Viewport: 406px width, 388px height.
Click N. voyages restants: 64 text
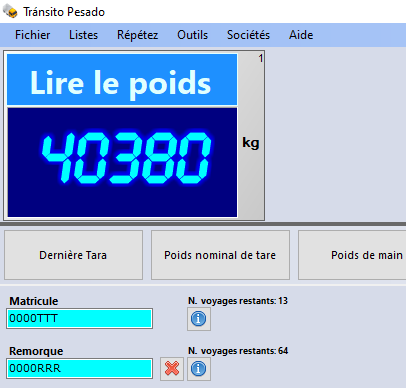click(x=238, y=351)
